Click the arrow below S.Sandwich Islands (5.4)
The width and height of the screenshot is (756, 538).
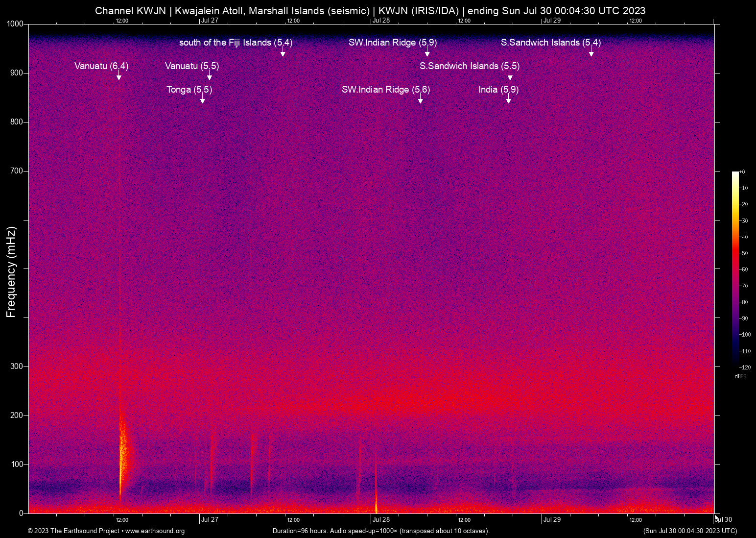(x=591, y=53)
